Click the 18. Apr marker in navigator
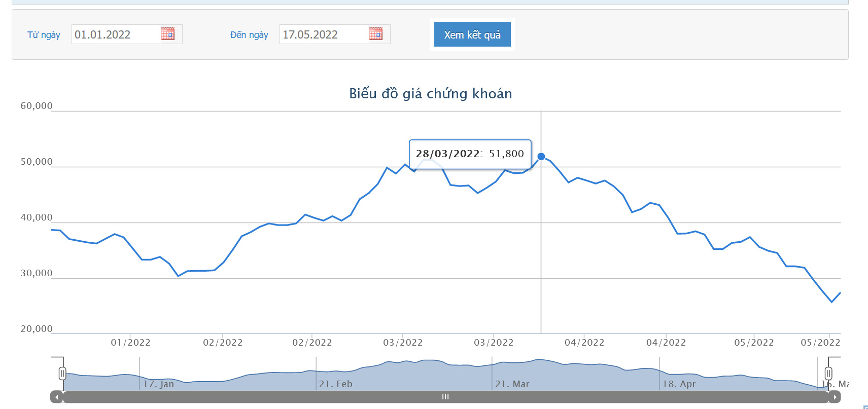 pos(679,384)
